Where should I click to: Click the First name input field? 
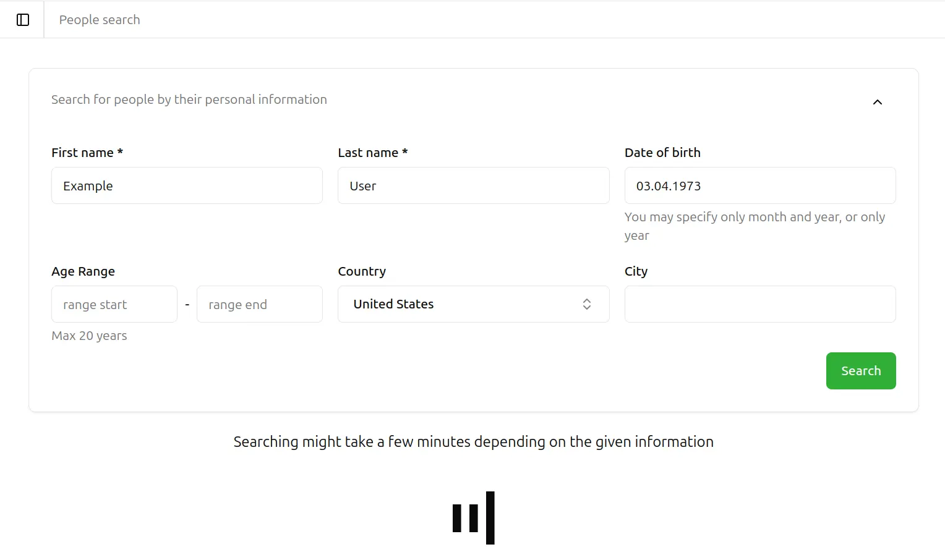(187, 185)
